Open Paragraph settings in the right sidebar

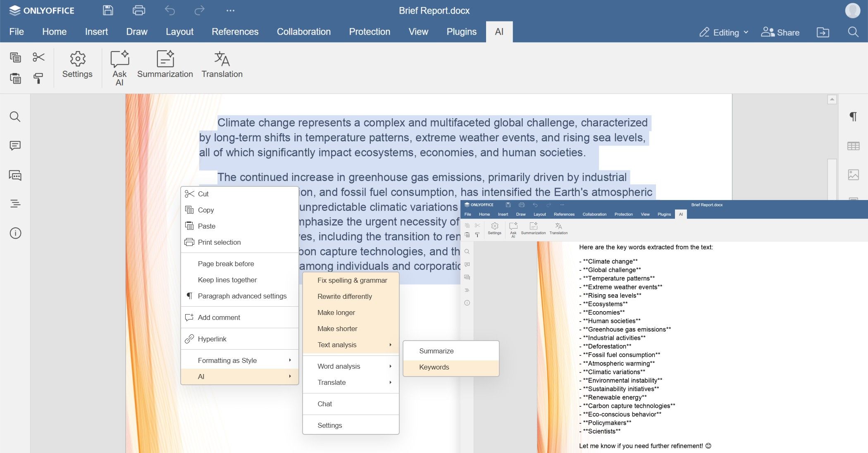853,117
